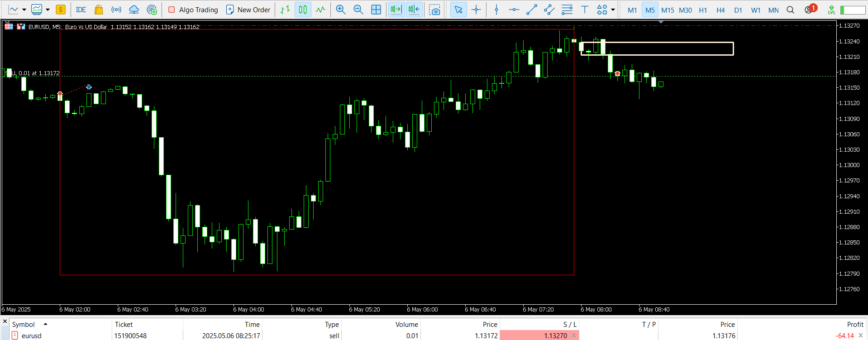Open the Signals icon in toolbar

point(116,10)
